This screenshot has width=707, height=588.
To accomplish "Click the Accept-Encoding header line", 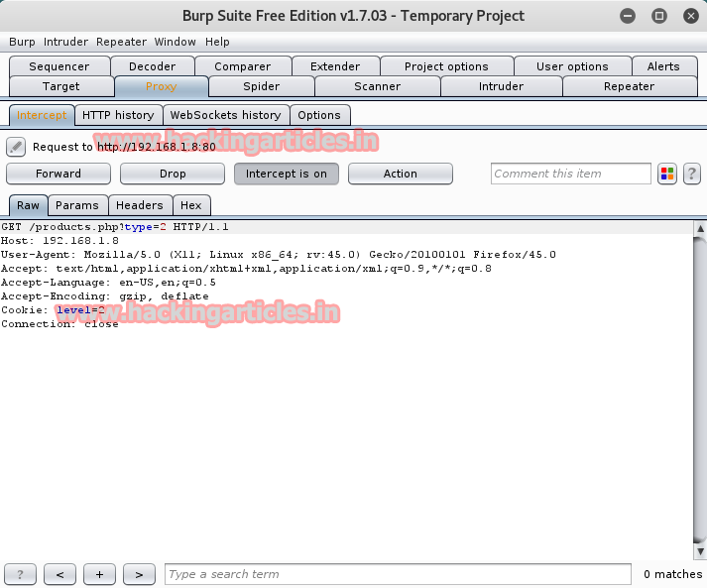I will [x=104, y=296].
